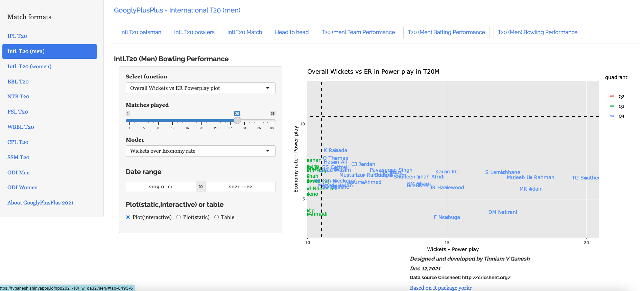Select the Plot(interactive) radio button
Image resolution: width=644 pixels, height=291 pixels.
[128, 217]
